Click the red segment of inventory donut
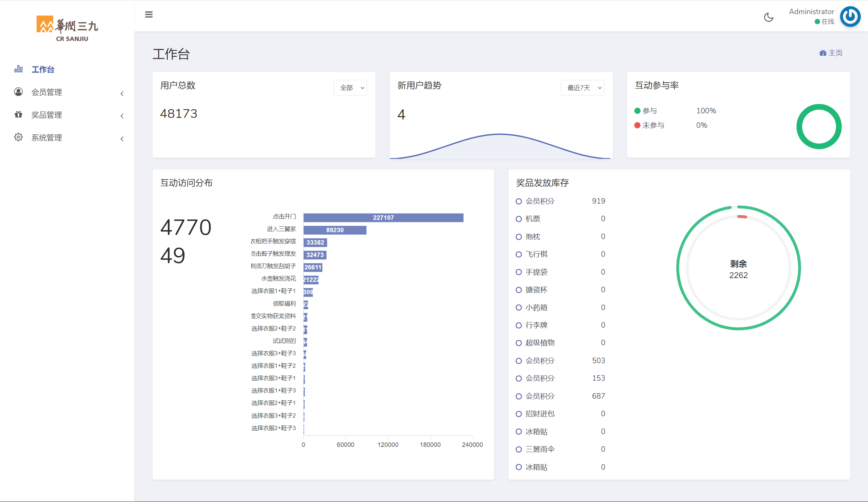Viewport: 868px width, 502px height. pyautogui.click(x=742, y=217)
